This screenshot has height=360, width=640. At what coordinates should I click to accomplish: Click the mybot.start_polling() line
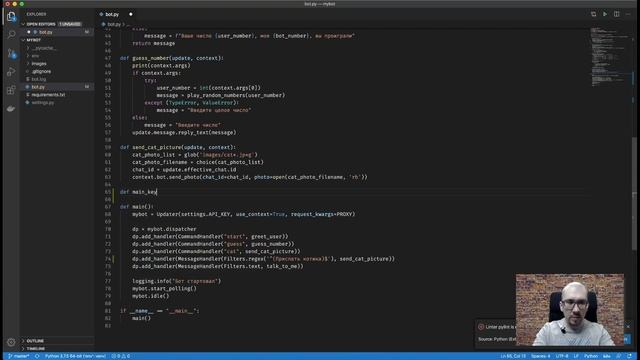(x=164, y=289)
